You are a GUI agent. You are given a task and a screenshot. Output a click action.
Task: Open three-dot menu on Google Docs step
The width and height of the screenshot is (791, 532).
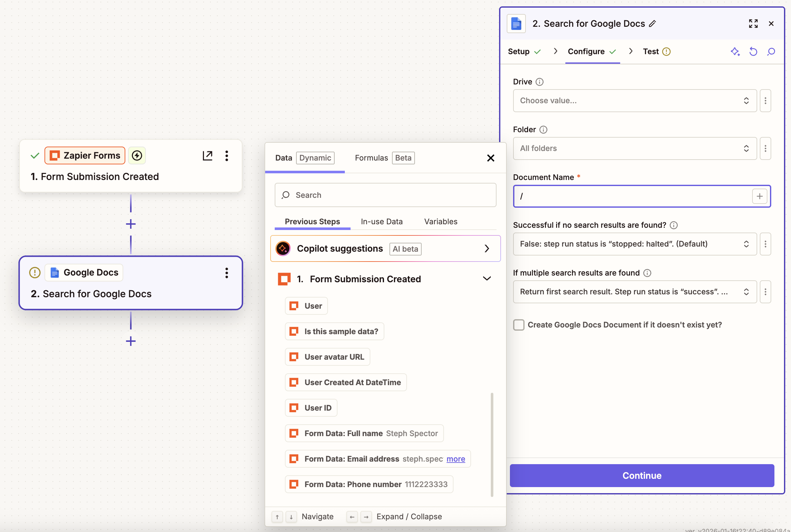coord(226,272)
